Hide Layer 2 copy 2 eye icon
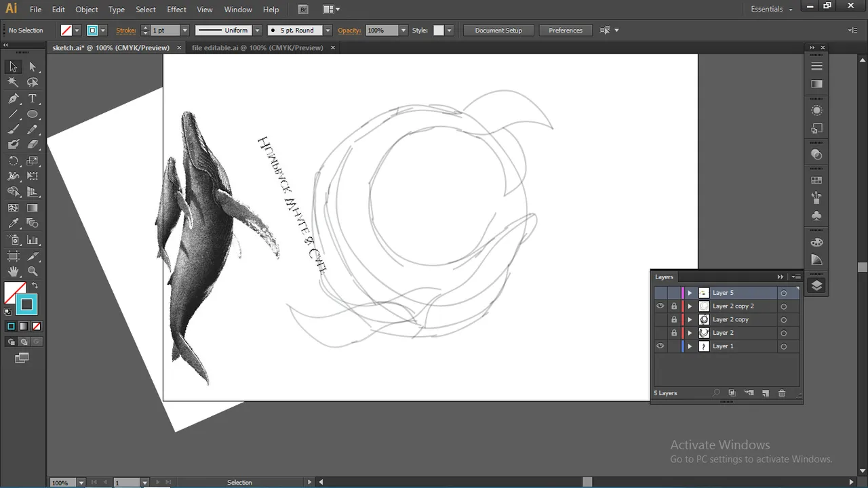Image resolution: width=868 pixels, height=488 pixels. (660, 306)
